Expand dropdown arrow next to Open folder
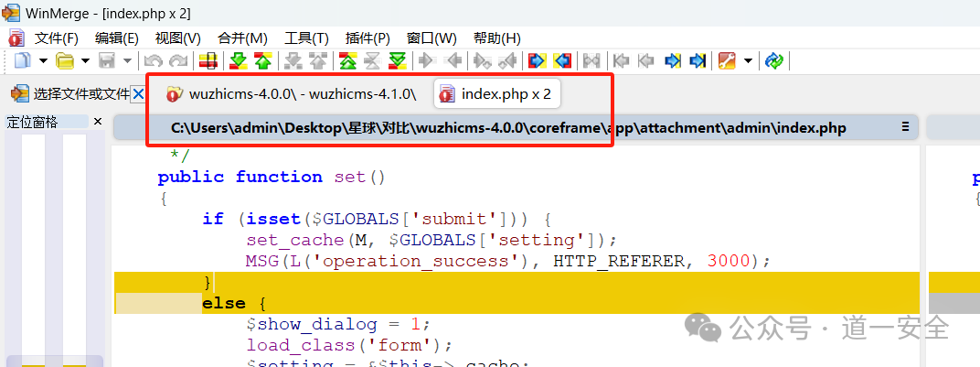The height and width of the screenshot is (367, 980). tap(85, 60)
